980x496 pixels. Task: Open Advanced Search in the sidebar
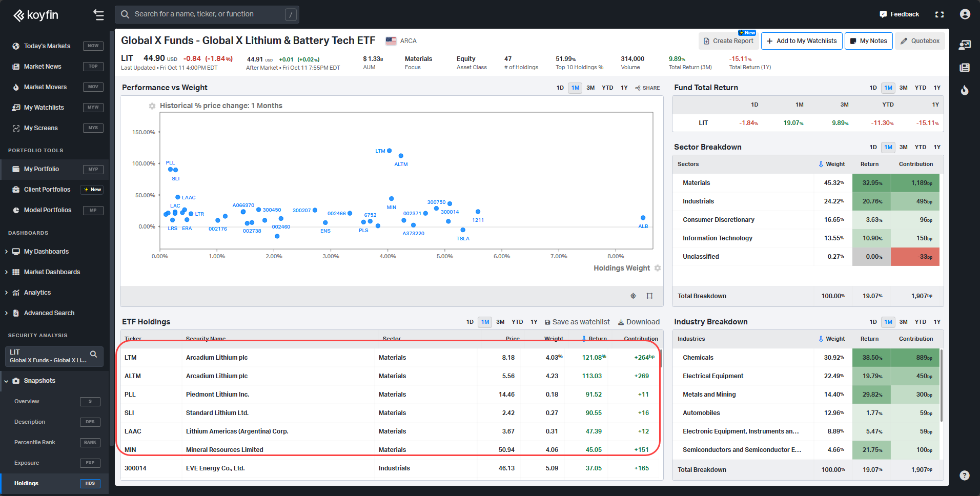click(49, 313)
